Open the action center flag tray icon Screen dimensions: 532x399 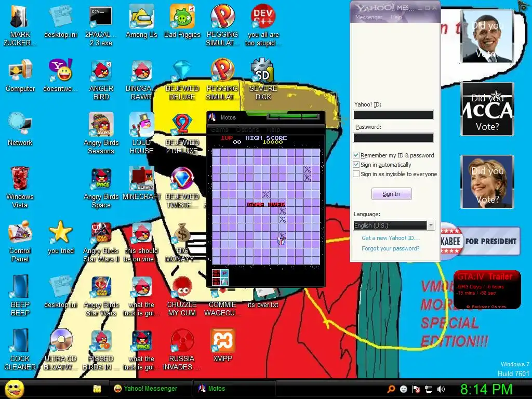tap(416, 389)
